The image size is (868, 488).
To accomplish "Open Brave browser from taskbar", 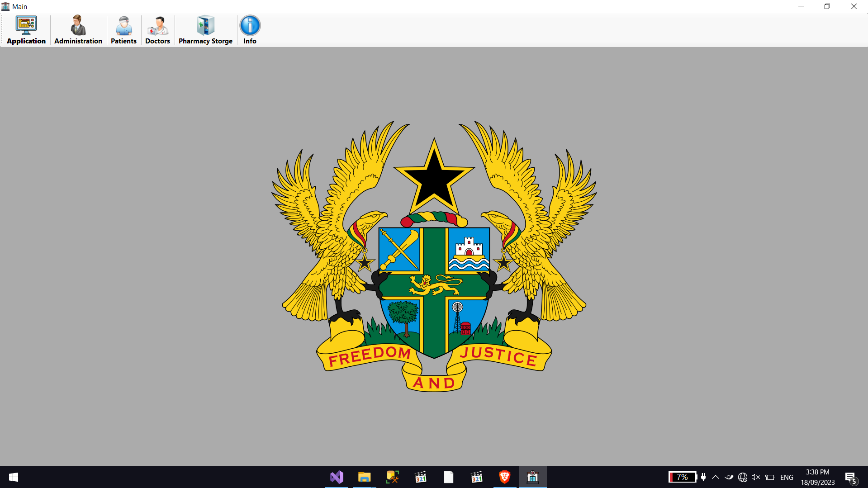I will pos(505,477).
